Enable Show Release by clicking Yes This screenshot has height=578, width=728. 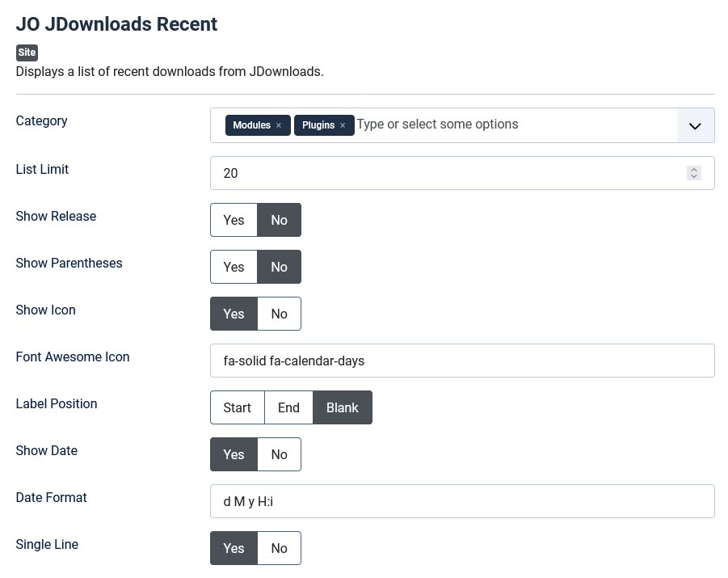(234, 220)
